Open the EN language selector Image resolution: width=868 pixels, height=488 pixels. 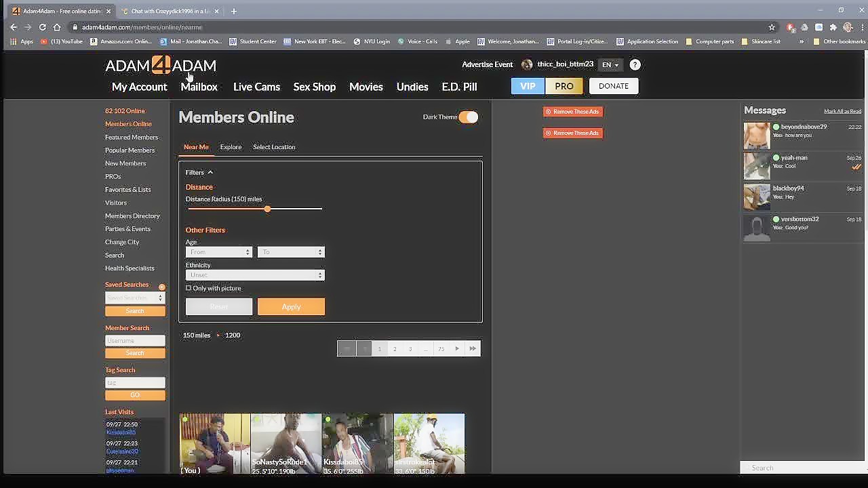pos(610,65)
